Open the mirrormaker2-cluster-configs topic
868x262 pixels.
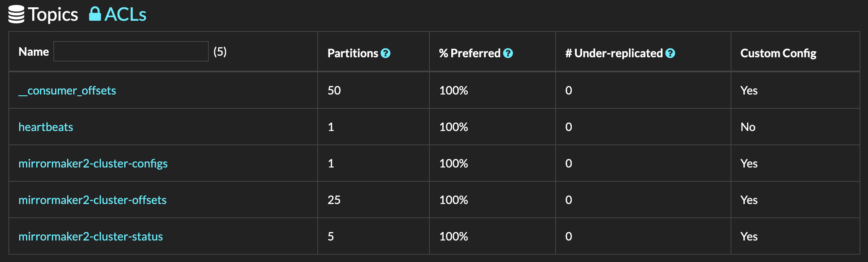tap(93, 164)
